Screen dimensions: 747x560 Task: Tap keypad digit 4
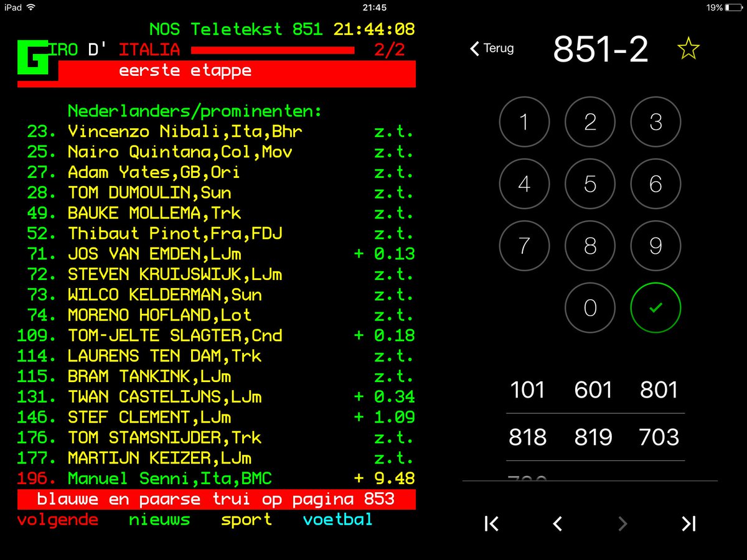(x=524, y=184)
